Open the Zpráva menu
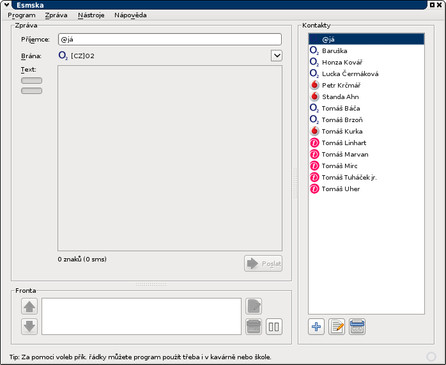Viewport: 446px width, 365px height. [x=56, y=15]
